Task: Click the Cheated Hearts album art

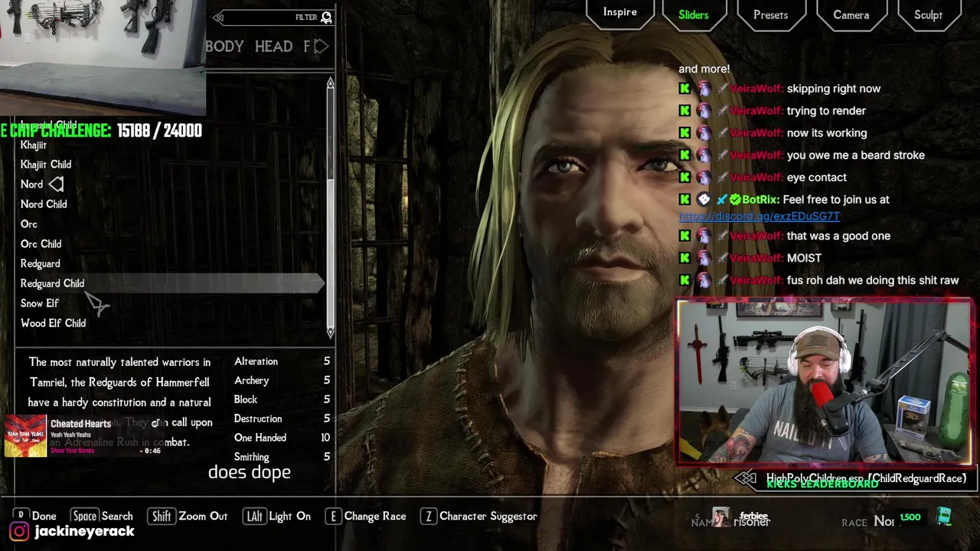Action: (x=25, y=436)
